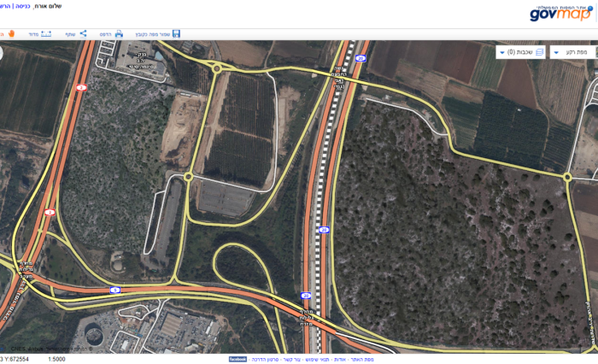Expand the layers dropdown arrow
The height and width of the screenshot is (364, 598).
502,53
